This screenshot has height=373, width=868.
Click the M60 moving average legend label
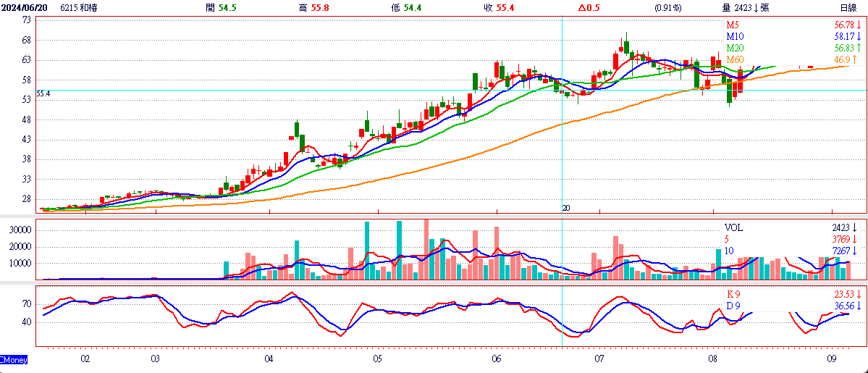pyautogui.click(x=735, y=59)
